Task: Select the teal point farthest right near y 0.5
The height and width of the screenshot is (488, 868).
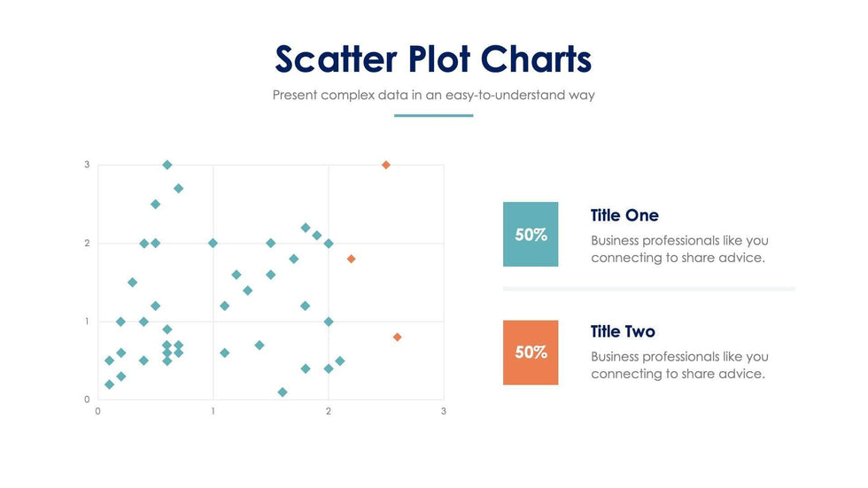Action: [340, 360]
